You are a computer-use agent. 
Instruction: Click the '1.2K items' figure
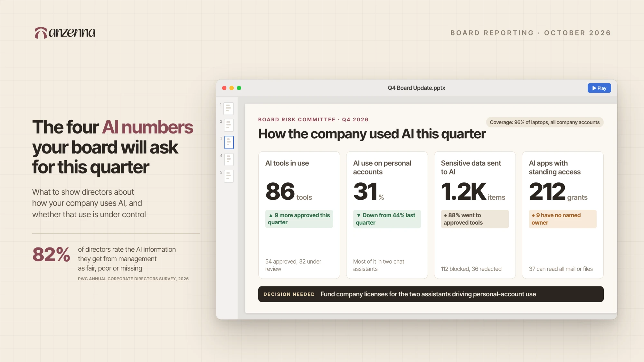(x=473, y=191)
